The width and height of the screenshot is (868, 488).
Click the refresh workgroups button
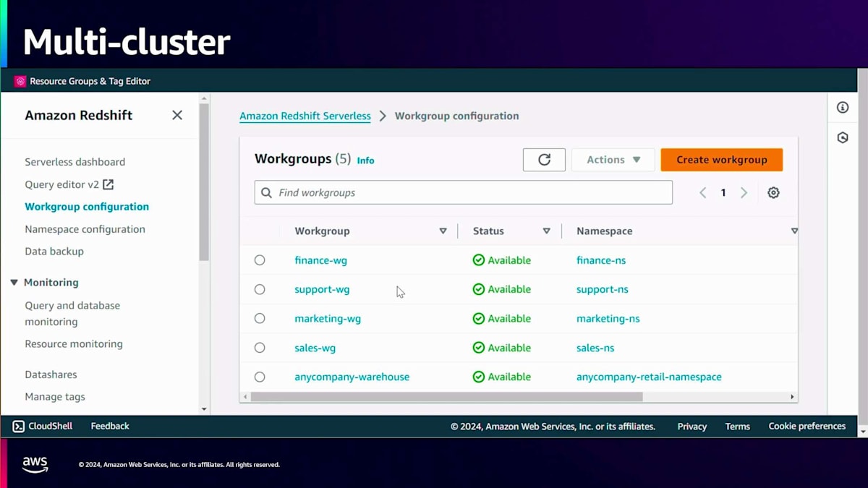(x=544, y=160)
